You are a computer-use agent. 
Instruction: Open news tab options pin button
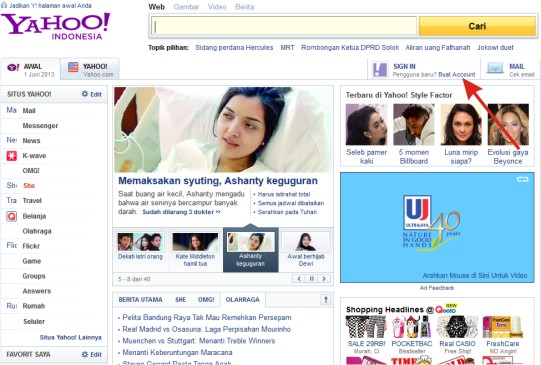click(x=325, y=299)
